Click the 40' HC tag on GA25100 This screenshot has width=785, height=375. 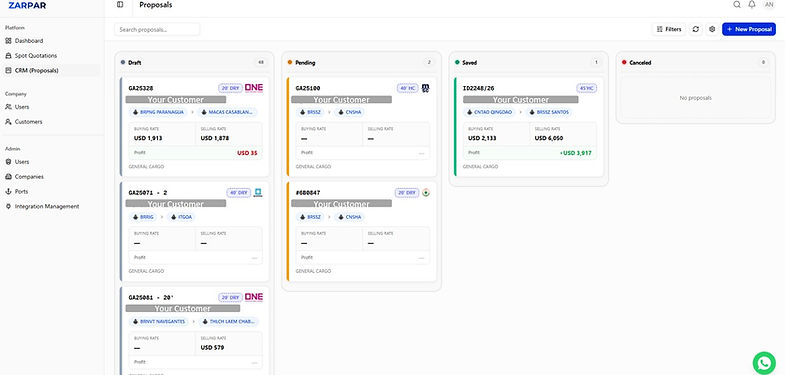408,88
